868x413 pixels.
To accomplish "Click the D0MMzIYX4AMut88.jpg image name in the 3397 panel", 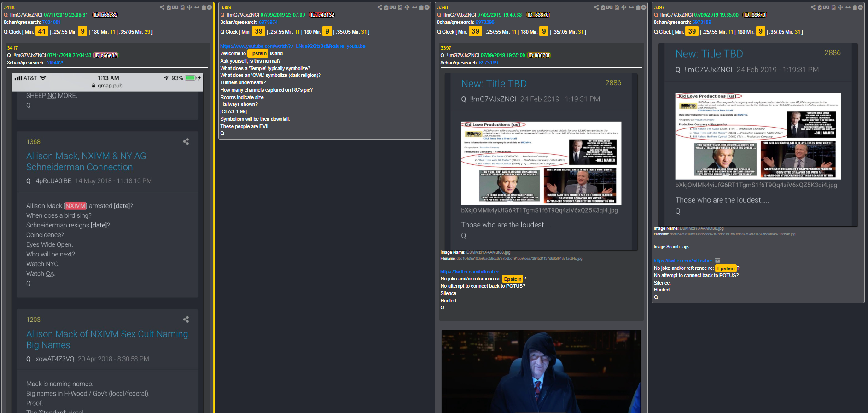I will tap(702, 228).
